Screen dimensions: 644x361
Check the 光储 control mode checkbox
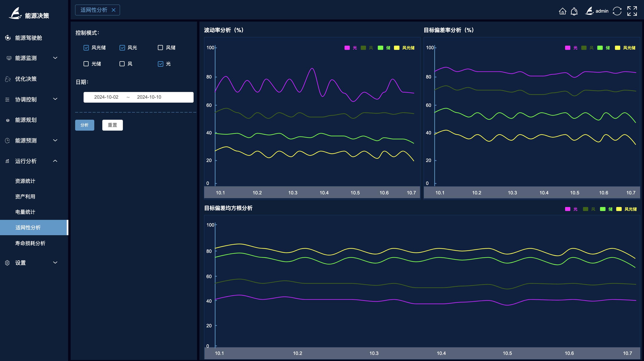click(86, 64)
